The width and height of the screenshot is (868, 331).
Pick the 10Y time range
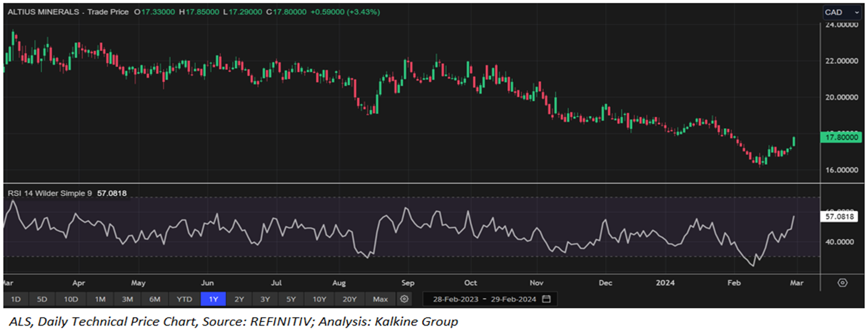[319, 299]
